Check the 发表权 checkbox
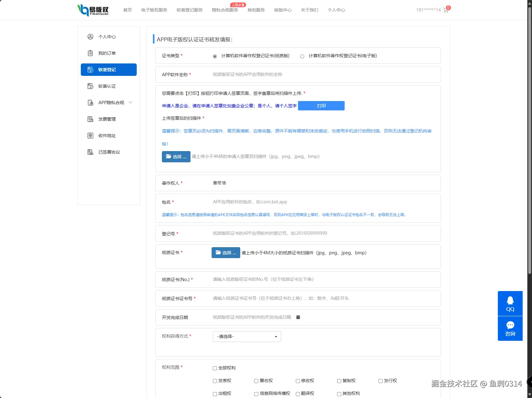Screen dimensions: 532x398 tap(215, 381)
